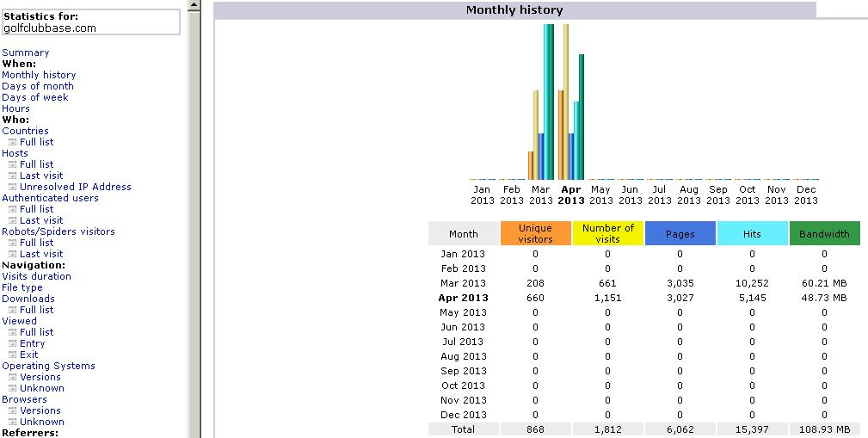Click the Unique visitors column header
This screenshot has height=438, width=868.
[x=535, y=233]
